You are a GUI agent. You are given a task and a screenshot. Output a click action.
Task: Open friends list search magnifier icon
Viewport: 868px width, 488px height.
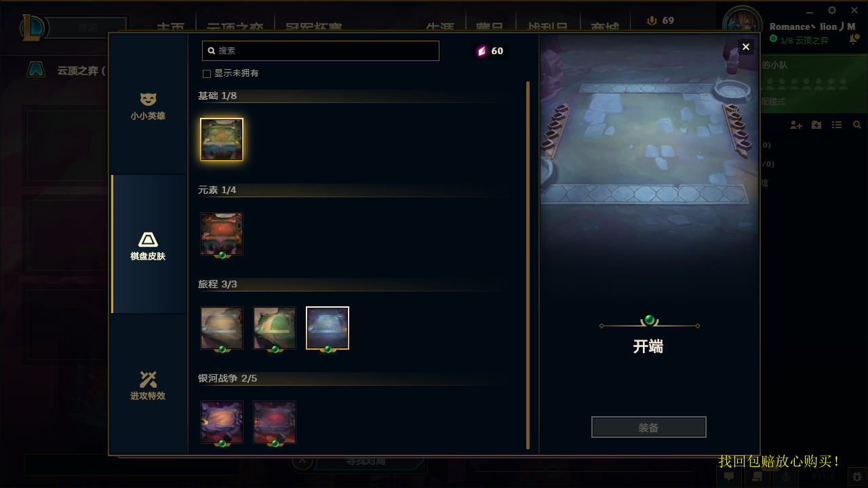(857, 125)
